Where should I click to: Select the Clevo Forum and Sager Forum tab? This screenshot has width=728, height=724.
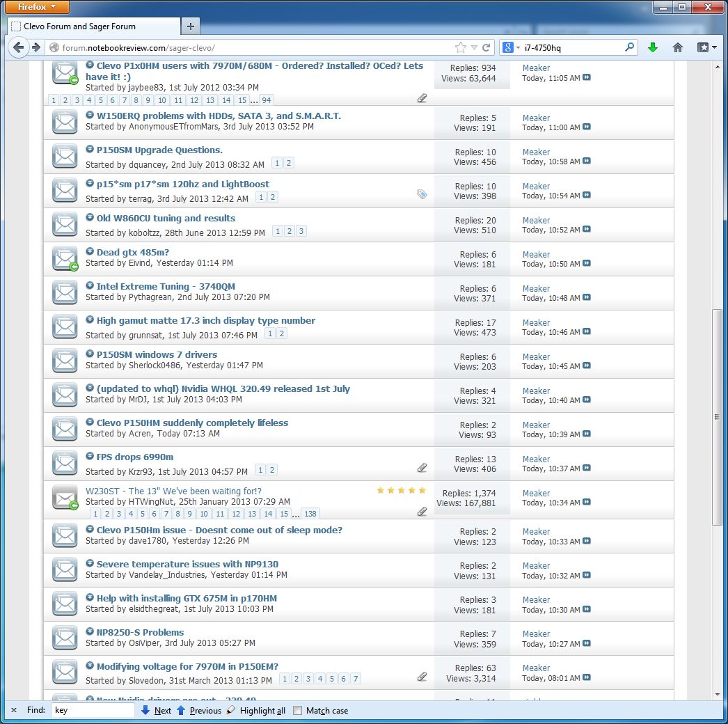[x=94, y=26]
